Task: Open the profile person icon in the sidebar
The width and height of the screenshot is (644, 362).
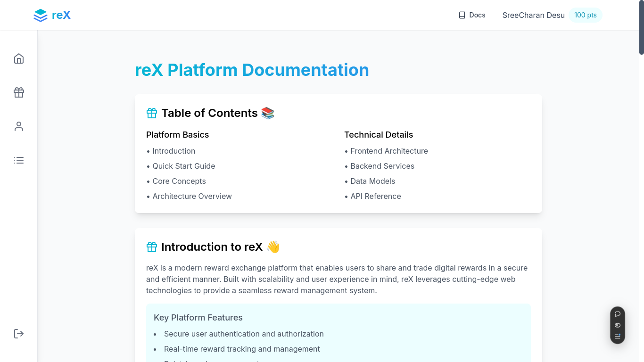Action: coord(19,126)
